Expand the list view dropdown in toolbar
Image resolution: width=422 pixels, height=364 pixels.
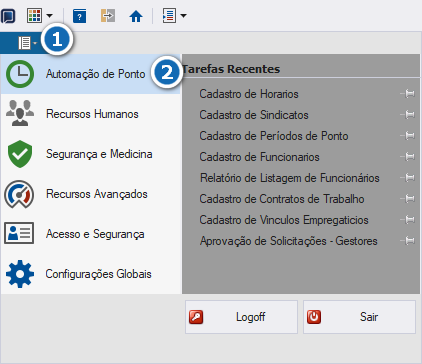[x=183, y=16]
